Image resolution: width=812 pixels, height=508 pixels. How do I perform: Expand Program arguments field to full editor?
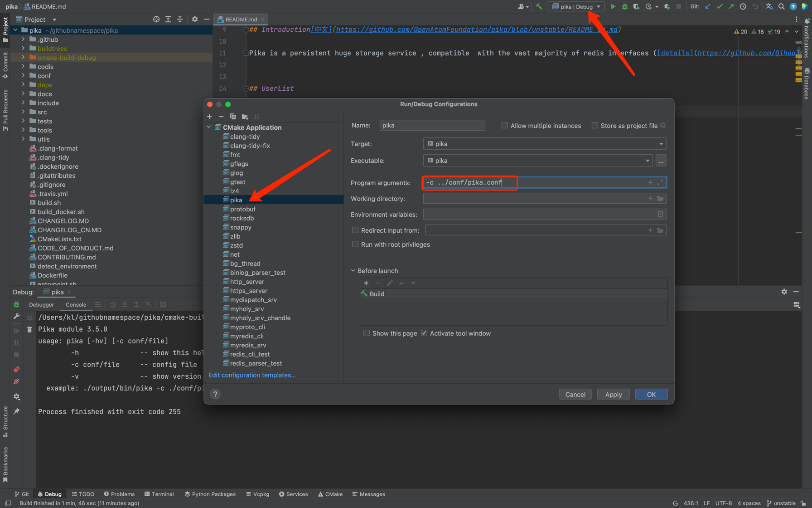click(x=660, y=182)
